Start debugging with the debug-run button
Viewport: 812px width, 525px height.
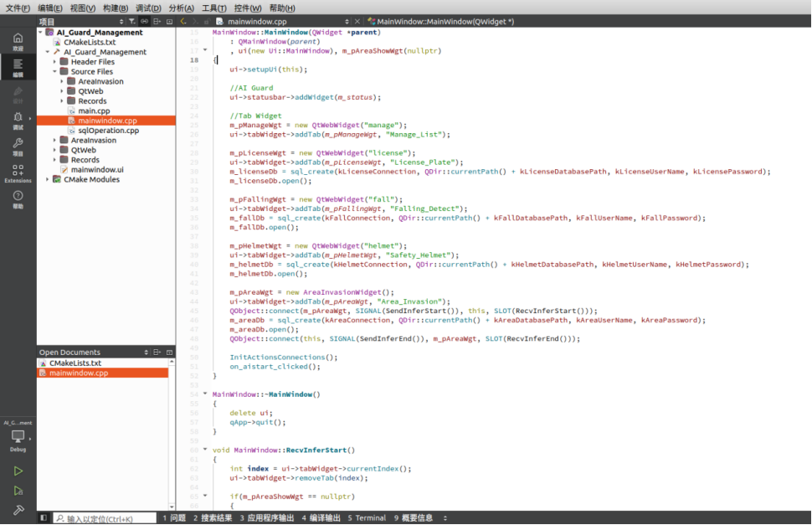pos(18,491)
